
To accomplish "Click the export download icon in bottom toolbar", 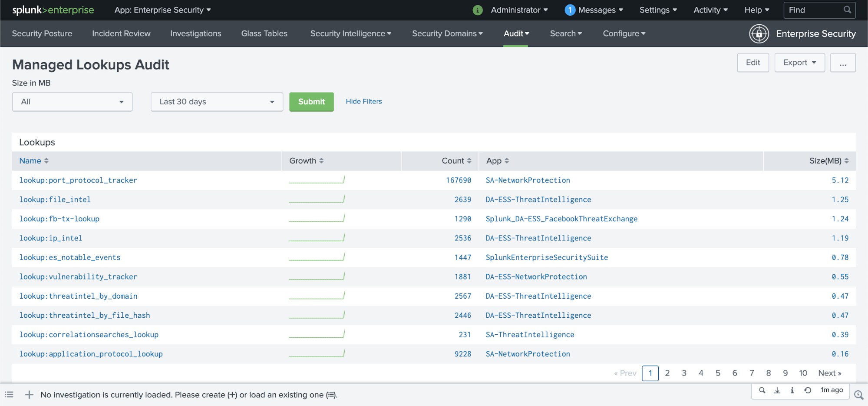I will [777, 390].
